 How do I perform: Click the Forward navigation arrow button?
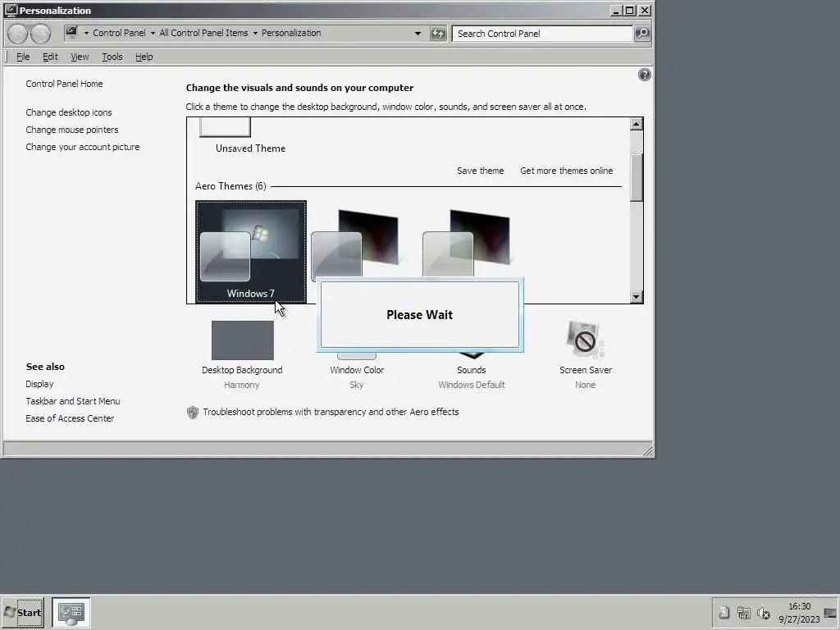pyautogui.click(x=41, y=34)
